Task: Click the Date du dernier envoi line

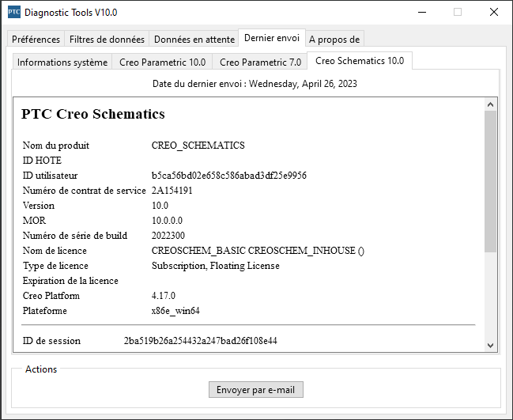Action: tap(255, 84)
